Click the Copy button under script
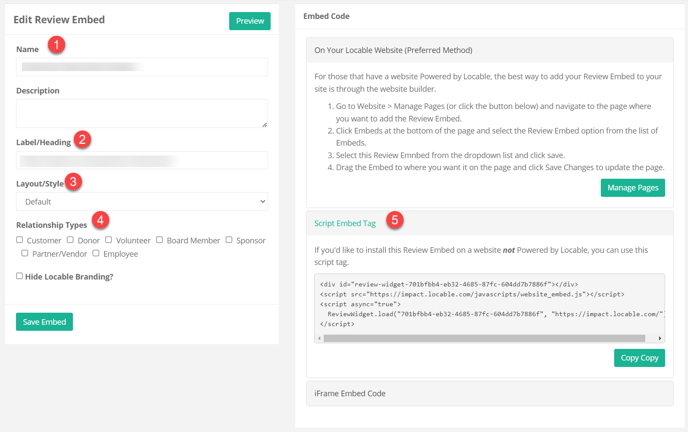 click(x=639, y=358)
